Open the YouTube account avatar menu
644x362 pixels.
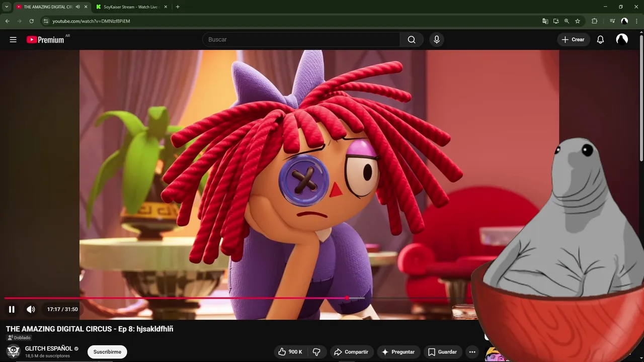(622, 40)
